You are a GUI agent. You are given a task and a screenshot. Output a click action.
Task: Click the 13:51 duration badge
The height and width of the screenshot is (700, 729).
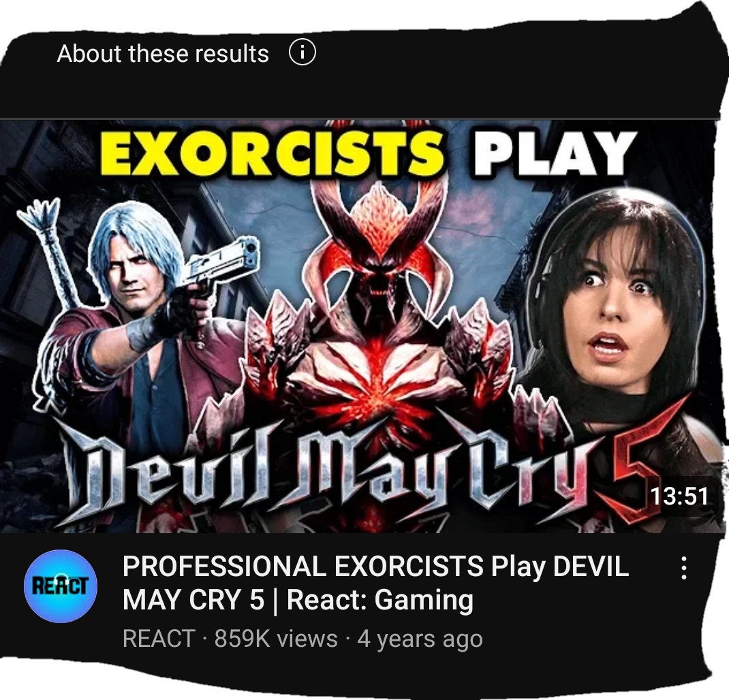click(x=679, y=496)
